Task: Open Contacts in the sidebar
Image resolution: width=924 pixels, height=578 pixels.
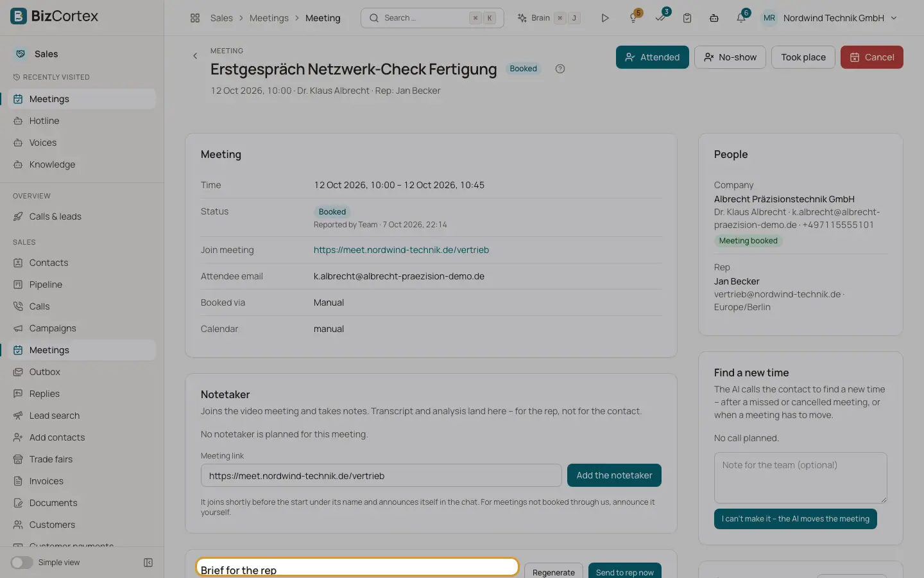Action: [82, 263]
